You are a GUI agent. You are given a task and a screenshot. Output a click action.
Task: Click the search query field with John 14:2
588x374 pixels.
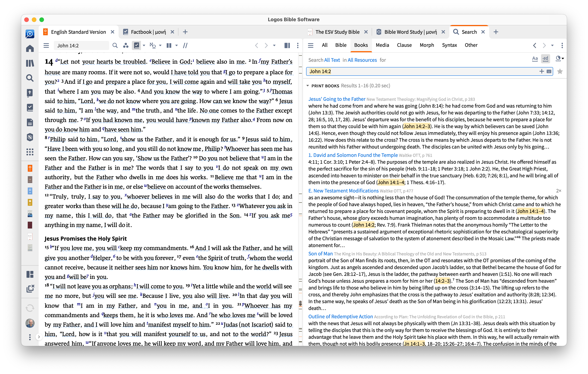pos(429,71)
